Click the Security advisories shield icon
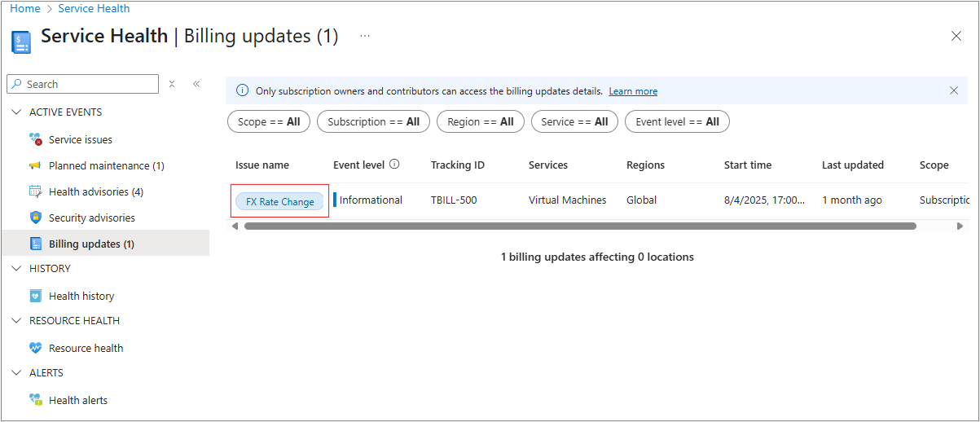 [35, 218]
